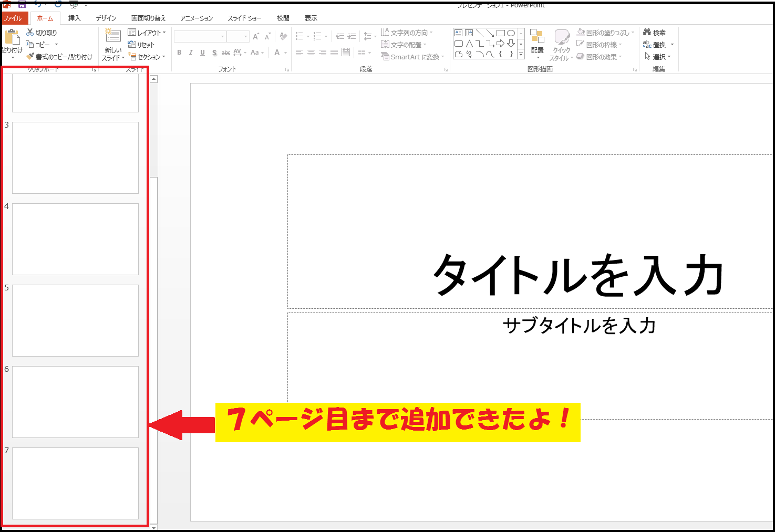
Task: Open the Shape Fill (図形の塗りつぶし) dropdown
Action: [605, 33]
